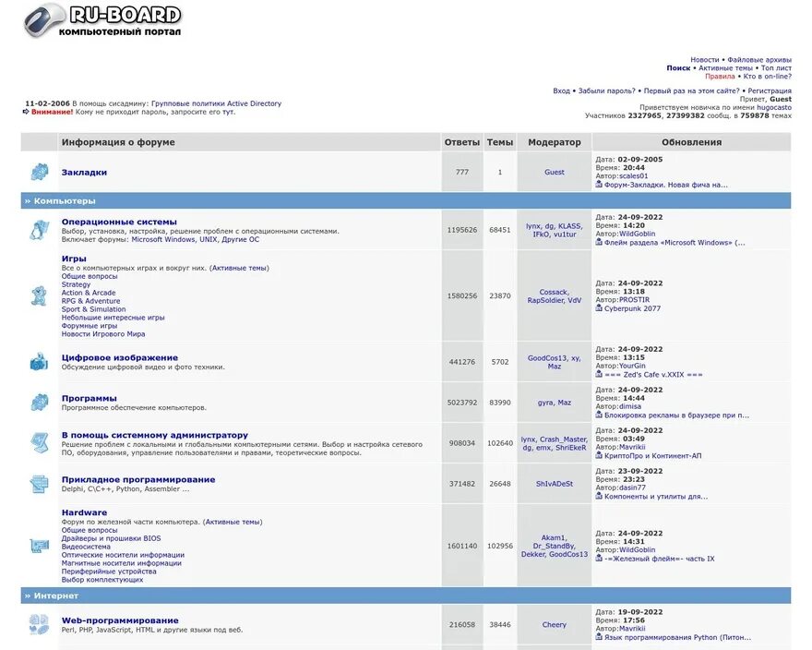This screenshot has width=812, height=650.
Task: Open the Sport & Simulation subforum
Action: 93,309
